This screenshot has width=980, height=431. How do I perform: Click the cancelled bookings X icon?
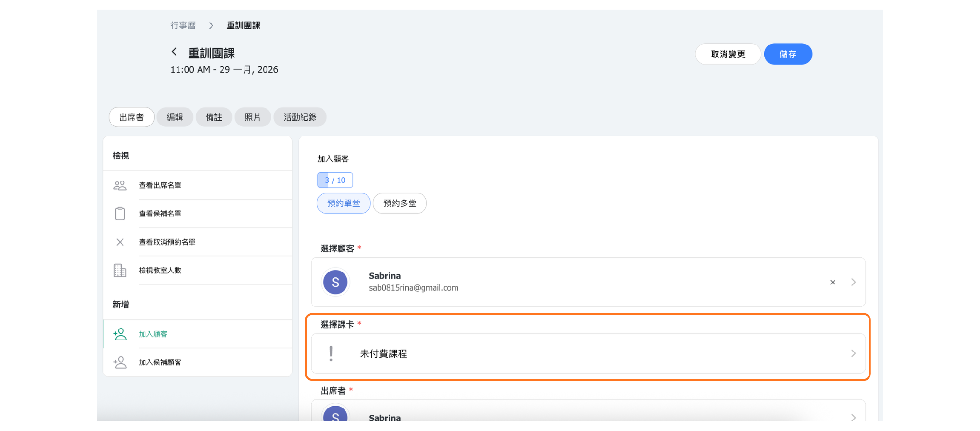pos(120,242)
